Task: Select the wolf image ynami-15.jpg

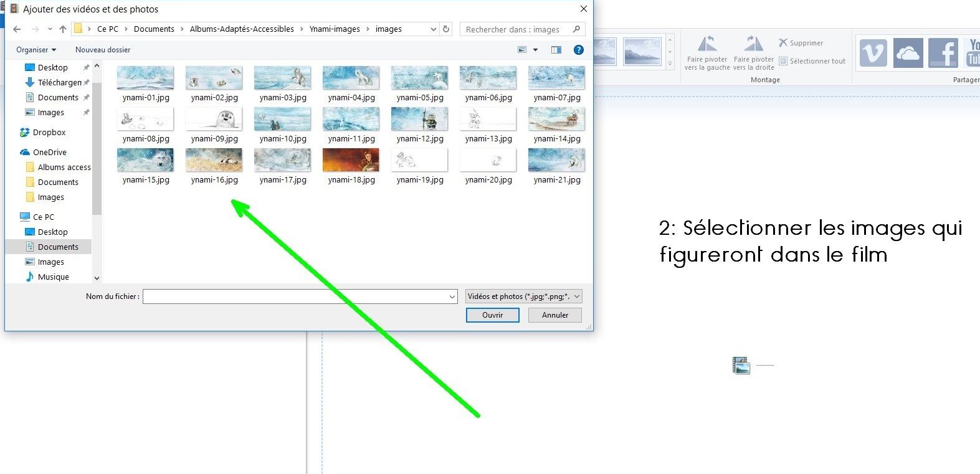Action: point(146,161)
